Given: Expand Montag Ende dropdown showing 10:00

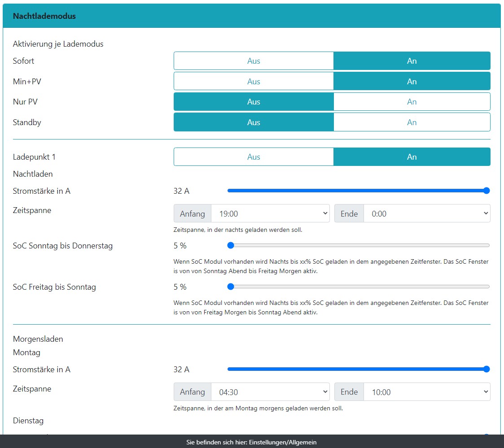Looking at the screenshot, I should [x=426, y=392].
